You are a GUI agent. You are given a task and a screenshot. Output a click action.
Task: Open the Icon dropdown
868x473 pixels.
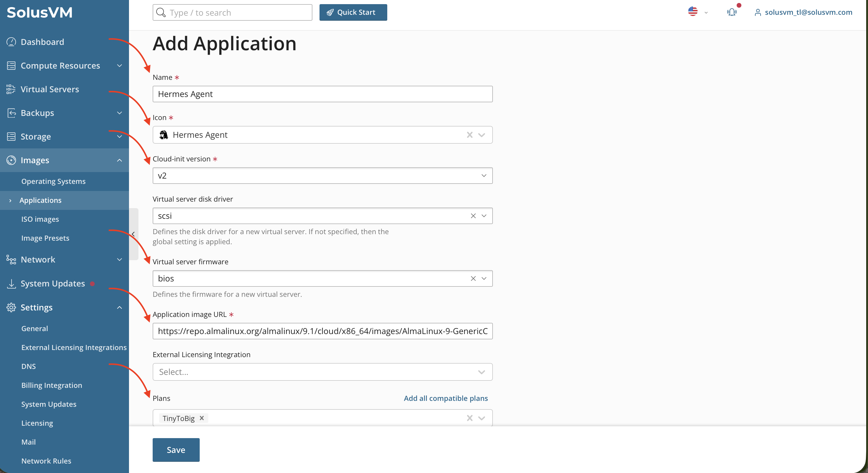tap(482, 135)
